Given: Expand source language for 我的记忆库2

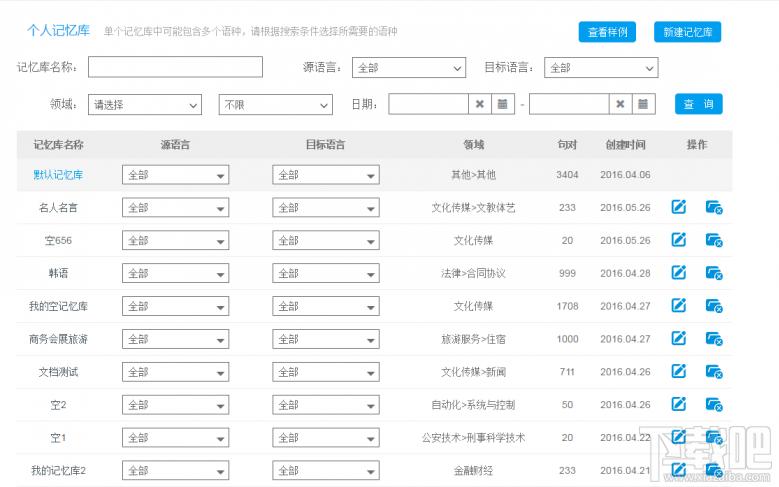Looking at the screenshot, I should pyautogui.click(x=175, y=470).
